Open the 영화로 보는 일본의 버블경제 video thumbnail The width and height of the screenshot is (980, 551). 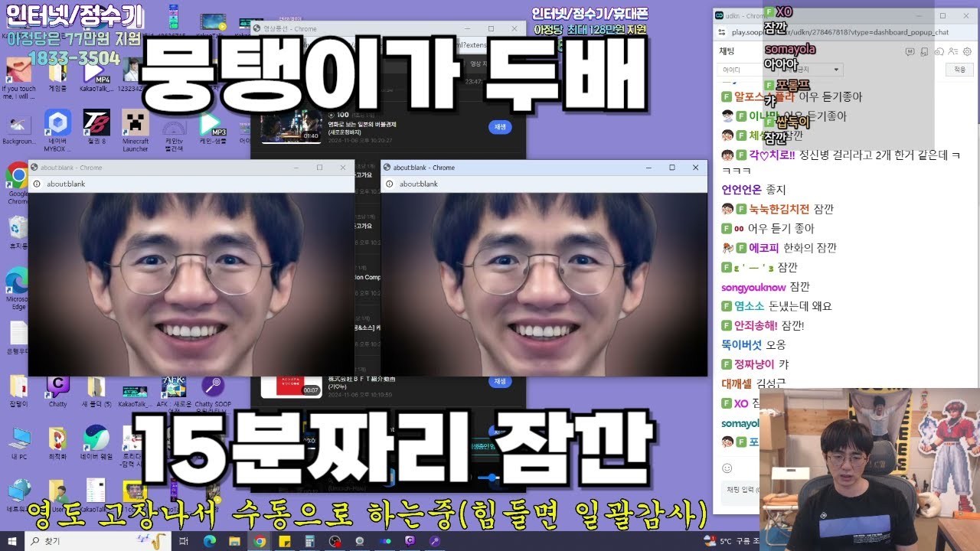click(x=290, y=127)
